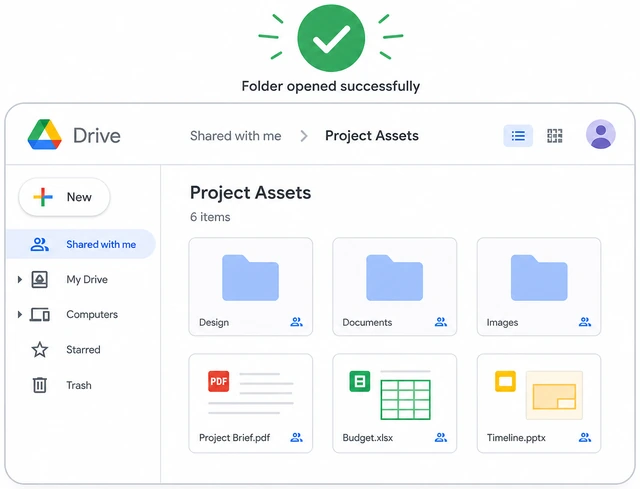Click shared icon on Design folder
640x489 pixels.
(296, 322)
